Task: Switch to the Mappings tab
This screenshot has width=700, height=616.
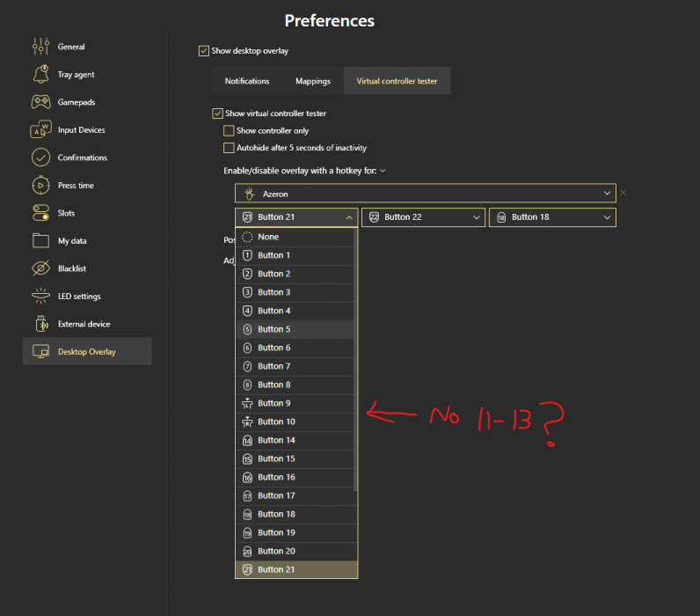Action: (x=312, y=81)
